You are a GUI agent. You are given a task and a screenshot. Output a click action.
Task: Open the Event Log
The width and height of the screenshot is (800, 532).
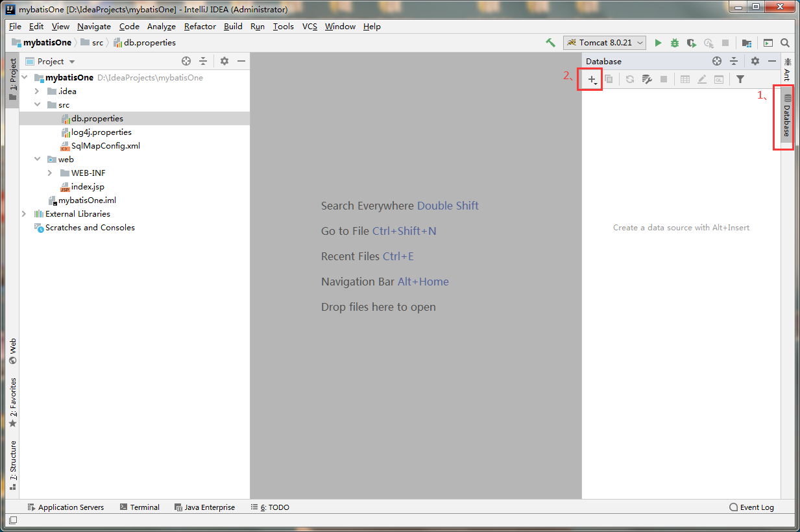(752, 507)
